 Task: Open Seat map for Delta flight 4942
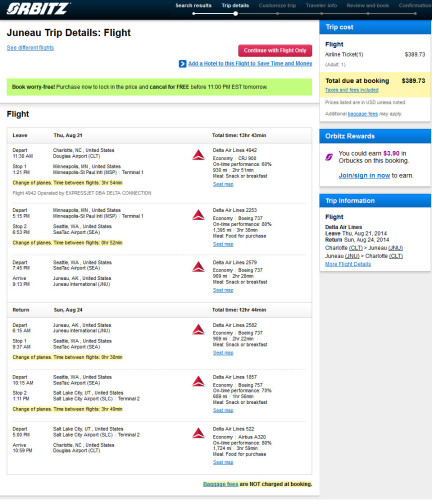[x=223, y=184]
